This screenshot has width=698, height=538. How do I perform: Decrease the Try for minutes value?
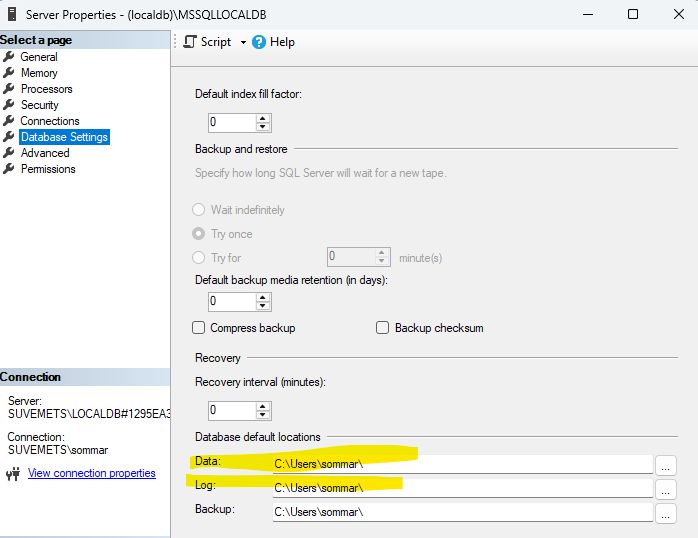[x=381, y=261]
